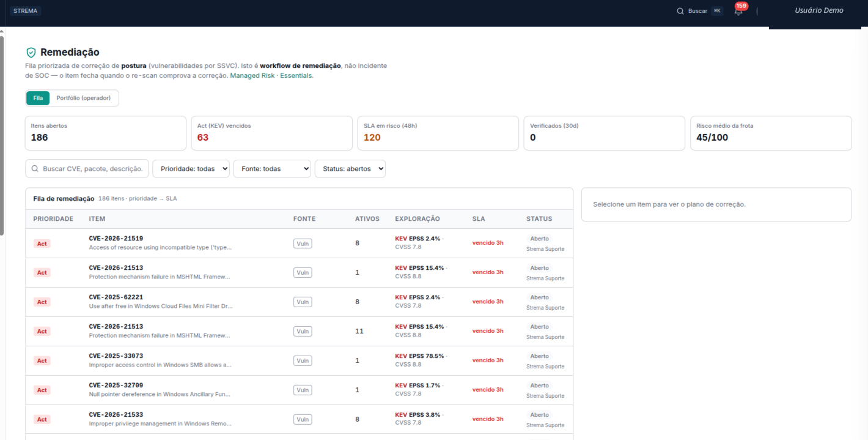Click the Itens abertos 186 card

(106, 133)
